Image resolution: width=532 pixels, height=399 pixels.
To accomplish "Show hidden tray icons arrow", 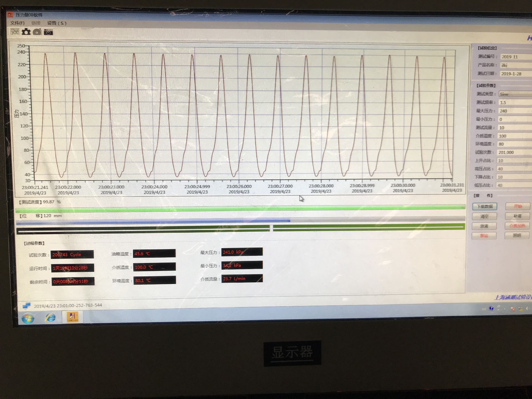I will (505, 308).
